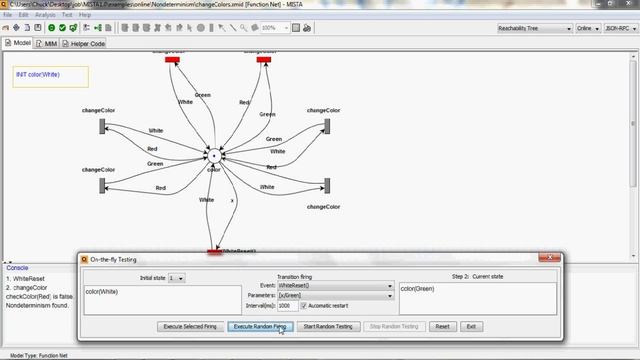
Task: Click the green checkmark toolbar icon
Action: [x=62, y=28]
